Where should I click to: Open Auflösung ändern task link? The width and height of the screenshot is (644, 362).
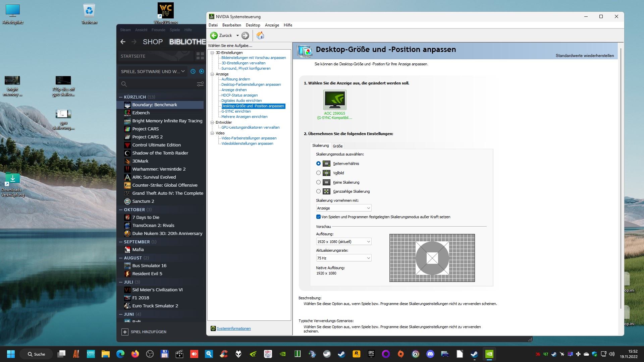coord(236,79)
